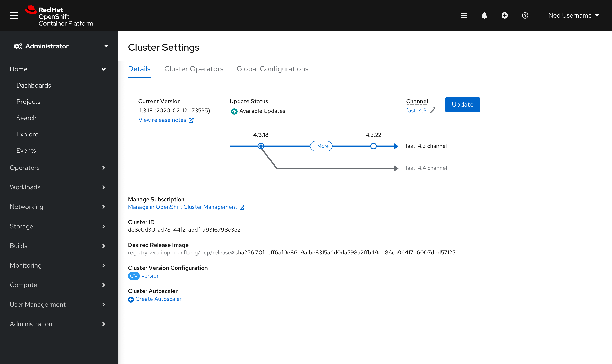Click the help question mark icon

pyautogui.click(x=524, y=15)
